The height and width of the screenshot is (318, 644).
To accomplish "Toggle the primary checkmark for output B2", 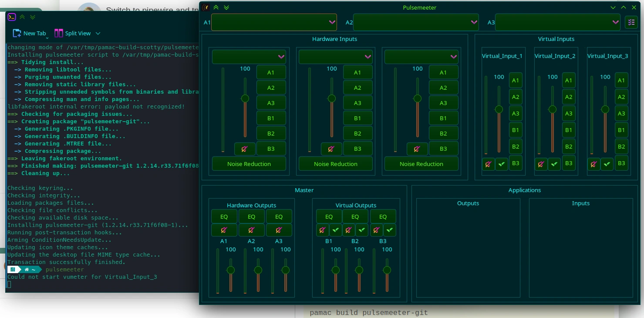I will point(362,230).
